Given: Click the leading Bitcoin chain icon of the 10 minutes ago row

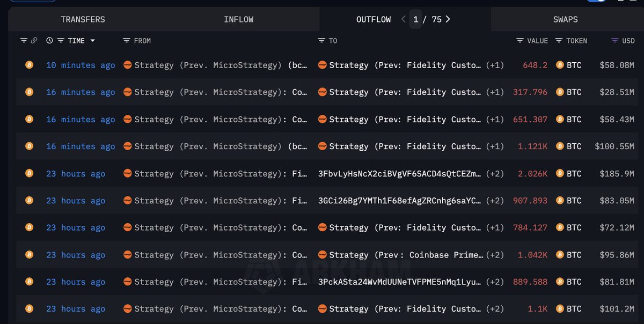Looking at the screenshot, I should click(x=30, y=65).
